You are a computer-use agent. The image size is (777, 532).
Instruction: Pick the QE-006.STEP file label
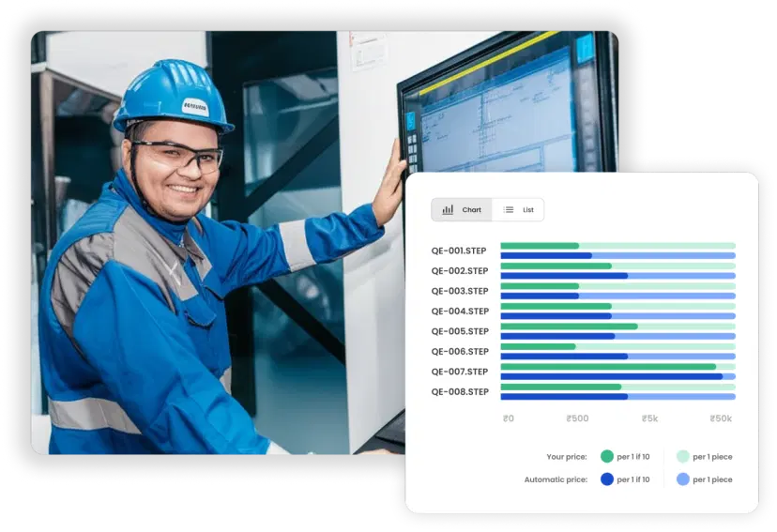pyautogui.click(x=460, y=352)
